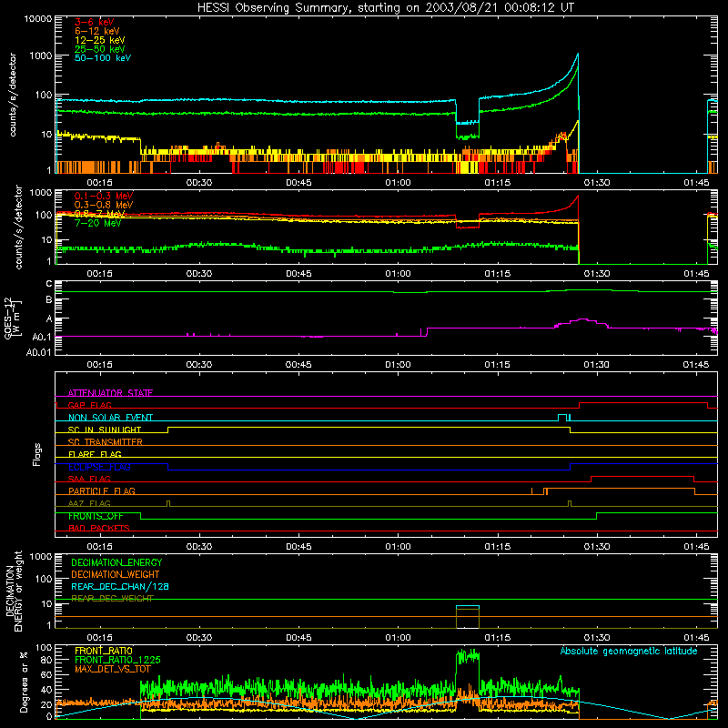
Task: Select the green 25-50 keV legend label
Action: click(x=100, y=49)
